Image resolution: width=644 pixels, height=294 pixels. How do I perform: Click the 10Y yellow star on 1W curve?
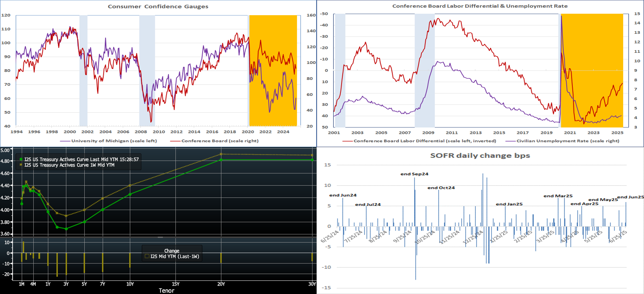[x=130, y=185]
